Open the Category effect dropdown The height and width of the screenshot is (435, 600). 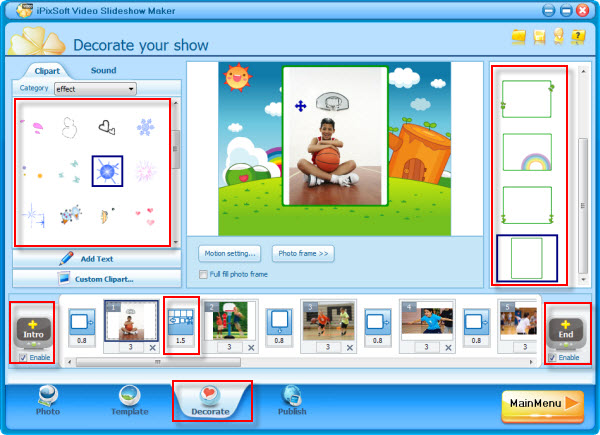coord(95,89)
